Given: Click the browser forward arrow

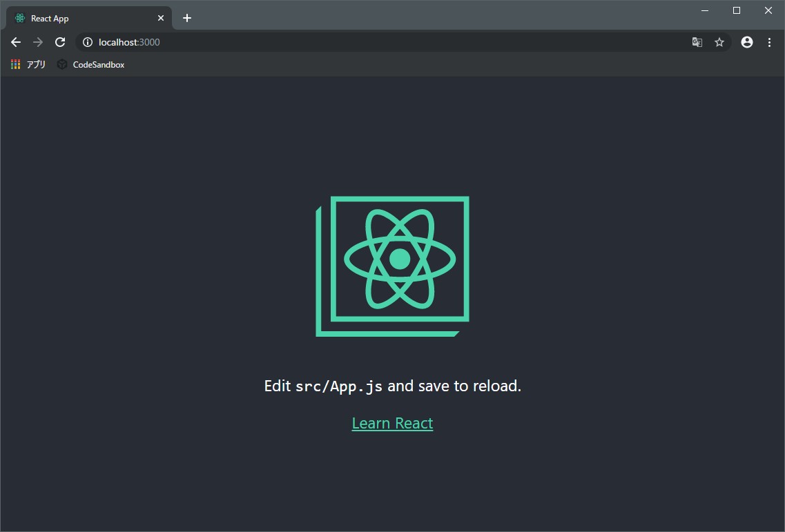Looking at the screenshot, I should point(38,43).
